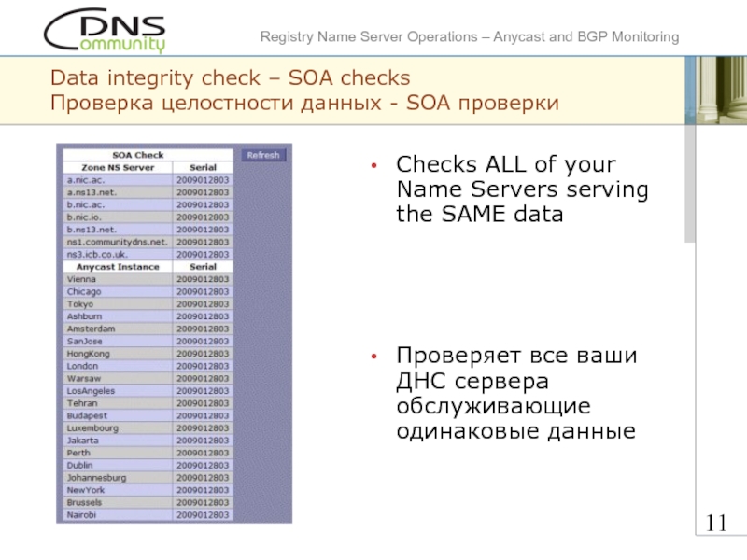Viewport: 747px width, 560px height.
Task: Click the Anycast Instance column header
Action: click(x=118, y=267)
